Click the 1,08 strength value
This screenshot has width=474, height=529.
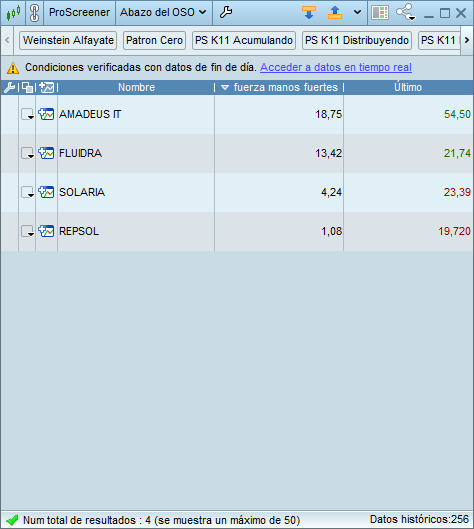click(x=331, y=231)
